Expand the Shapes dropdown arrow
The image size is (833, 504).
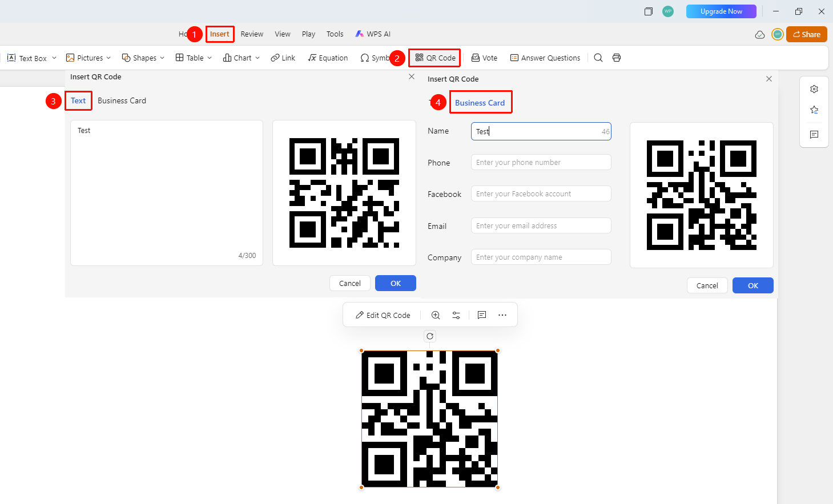162,58
